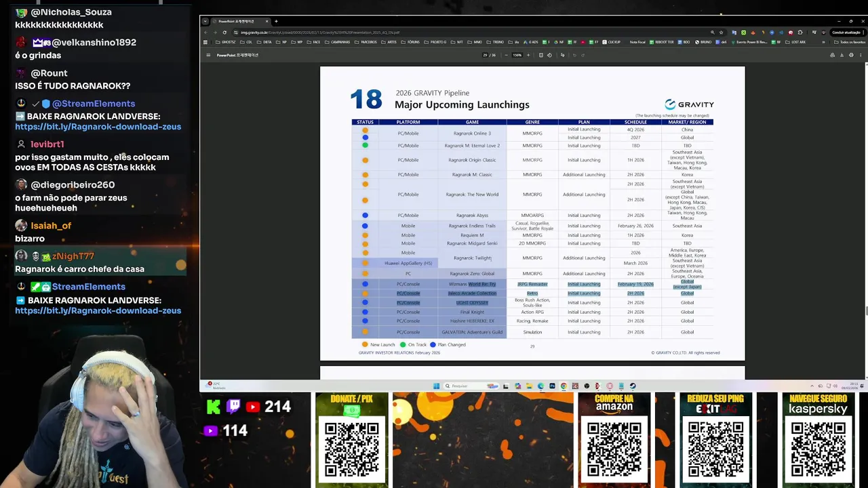This screenshot has height=488, width=868.
Task: Click the Ragnarok Zero: Global cell
Action: [472, 274]
